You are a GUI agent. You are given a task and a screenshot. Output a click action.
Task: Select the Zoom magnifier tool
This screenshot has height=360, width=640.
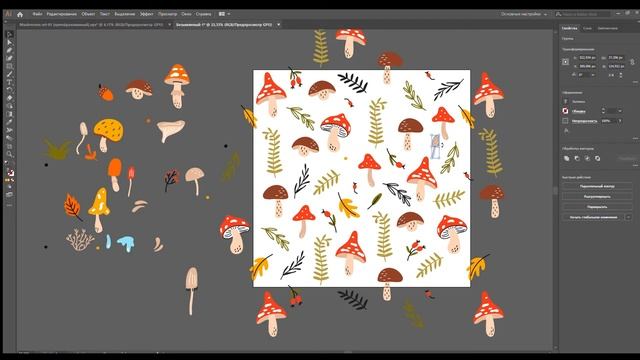[x=9, y=154]
